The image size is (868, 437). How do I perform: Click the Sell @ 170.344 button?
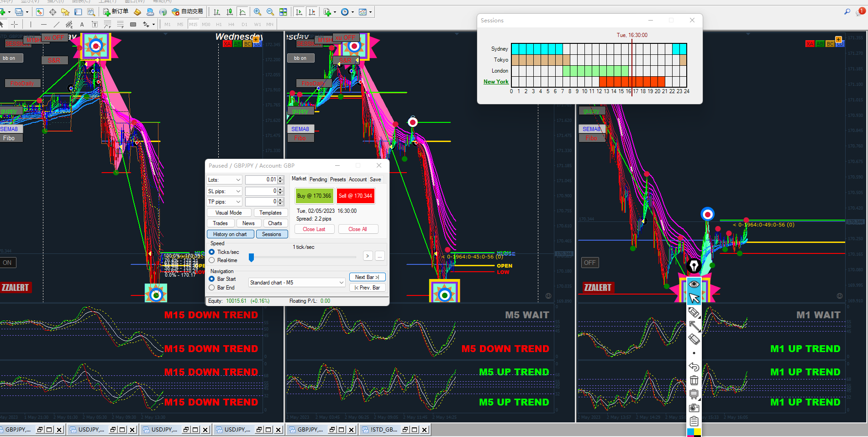tap(355, 196)
